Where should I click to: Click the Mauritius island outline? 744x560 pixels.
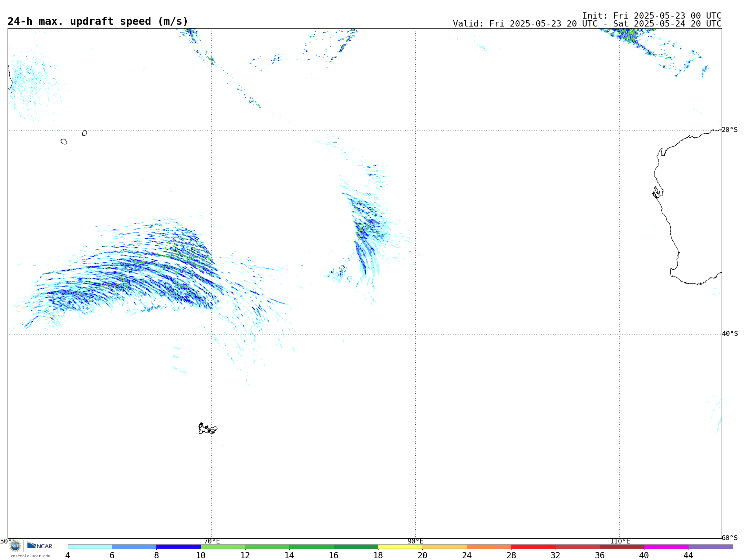click(84, 133)
